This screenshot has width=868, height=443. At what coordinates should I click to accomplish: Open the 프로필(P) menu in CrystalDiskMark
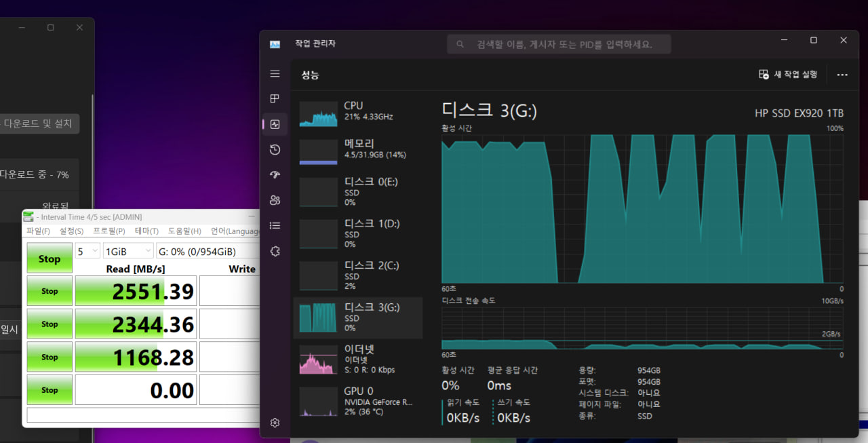pyautogui.click(x=108, y=231)
